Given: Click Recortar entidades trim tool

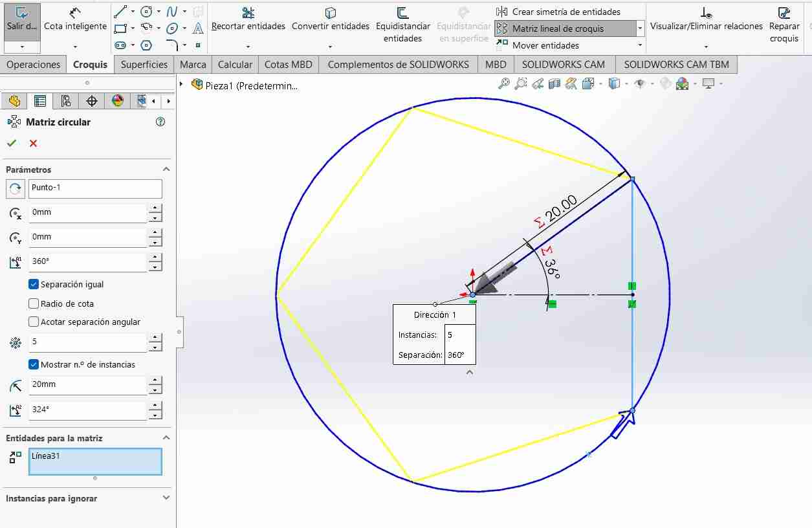Looking at the screenshot, I should pyautogui.click(x=248, y=20).
